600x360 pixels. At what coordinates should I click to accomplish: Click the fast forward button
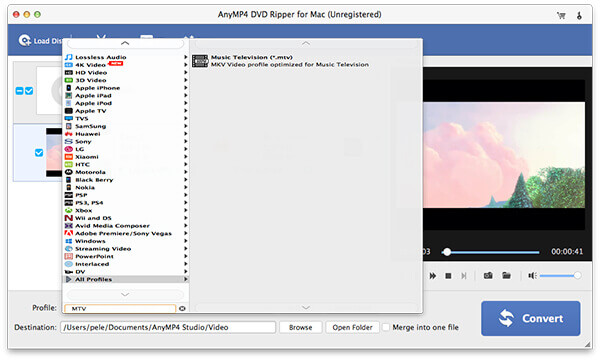pyautogui.click(x=433, y=276)
